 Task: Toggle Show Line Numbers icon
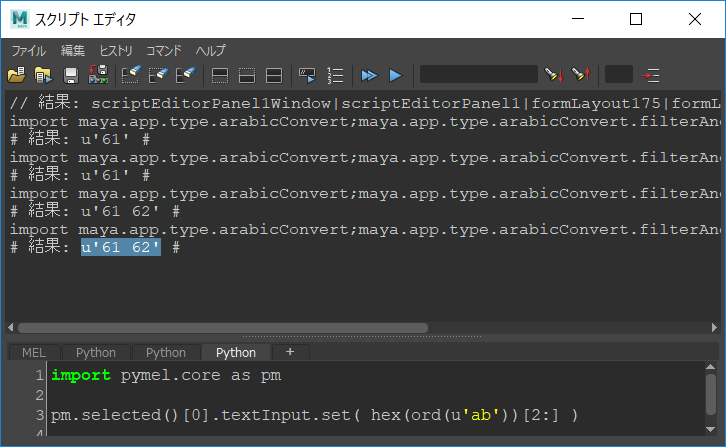[335, 76]
